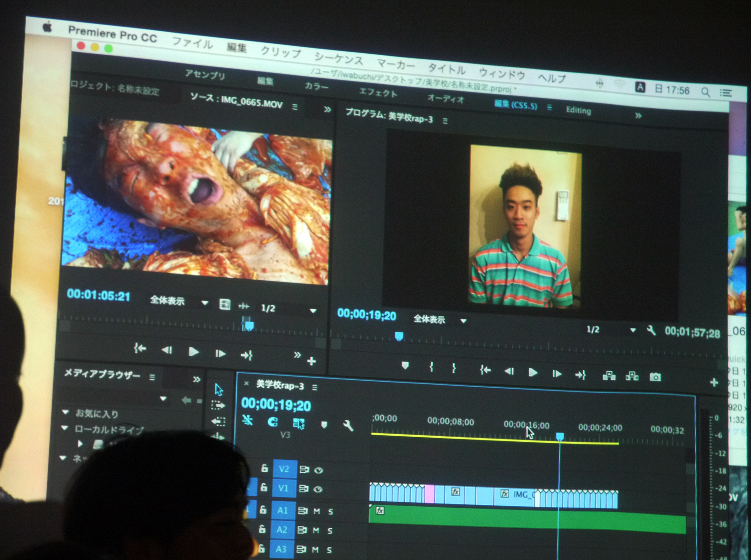Open the シーケンス menu

[339, 58]
